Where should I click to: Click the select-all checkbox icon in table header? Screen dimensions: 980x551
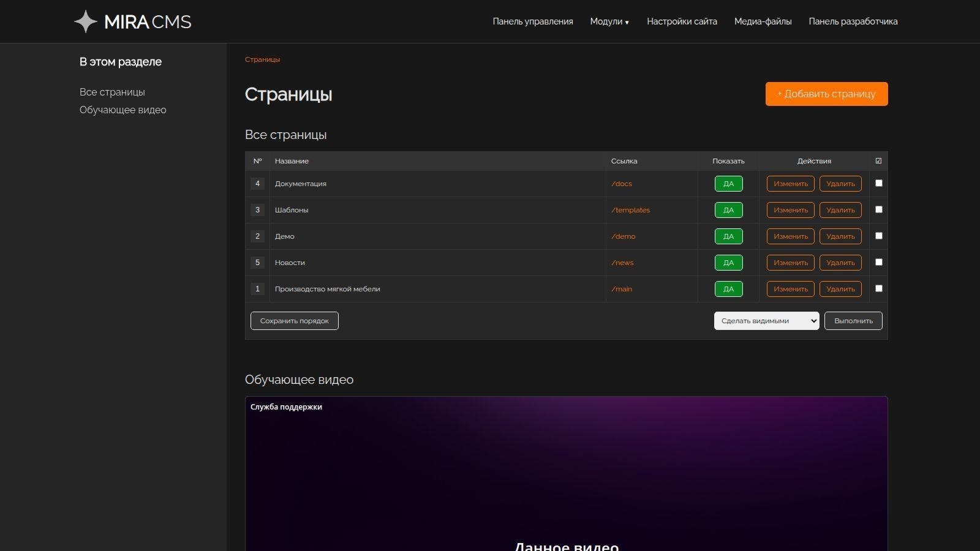878,161
